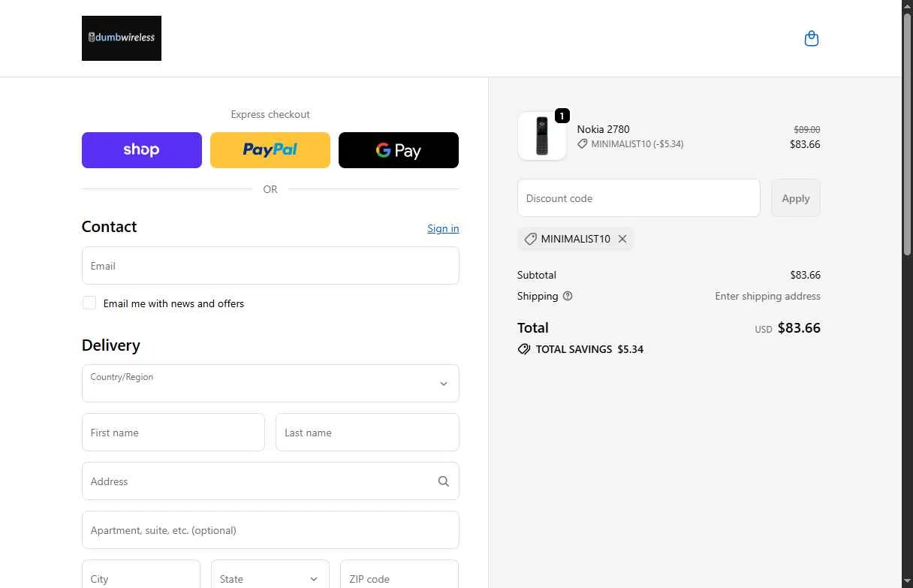This screenshot has height=588, width=913.
Task: Expand the Country/Region dropdown
Action: pyautogui.click(x=270, y=384)
